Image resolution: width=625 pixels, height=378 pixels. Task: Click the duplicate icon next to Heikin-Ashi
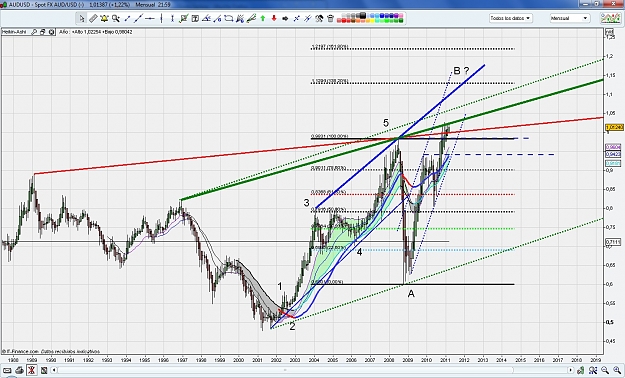pyautogui.click(x=43, y=32)
